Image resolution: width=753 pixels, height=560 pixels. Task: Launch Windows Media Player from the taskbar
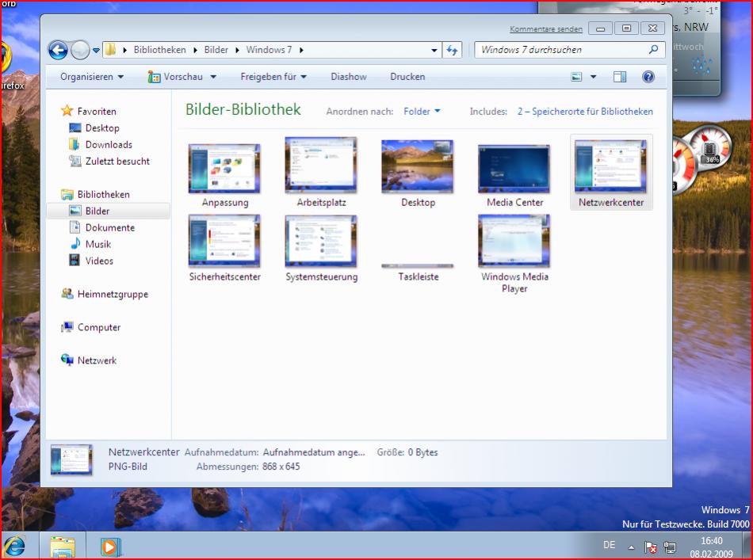110,547
